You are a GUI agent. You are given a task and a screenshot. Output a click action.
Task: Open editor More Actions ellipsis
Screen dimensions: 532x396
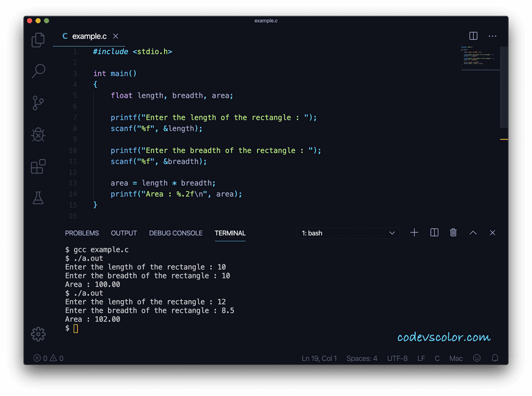pyautogui.click(x=493, y=36)
